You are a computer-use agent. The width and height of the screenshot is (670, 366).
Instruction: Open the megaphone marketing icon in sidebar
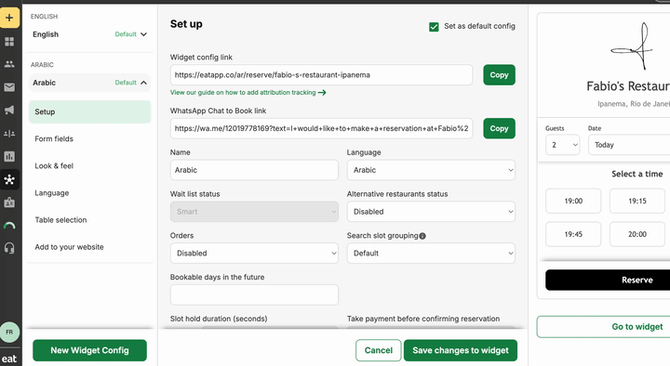pos(9,110)
